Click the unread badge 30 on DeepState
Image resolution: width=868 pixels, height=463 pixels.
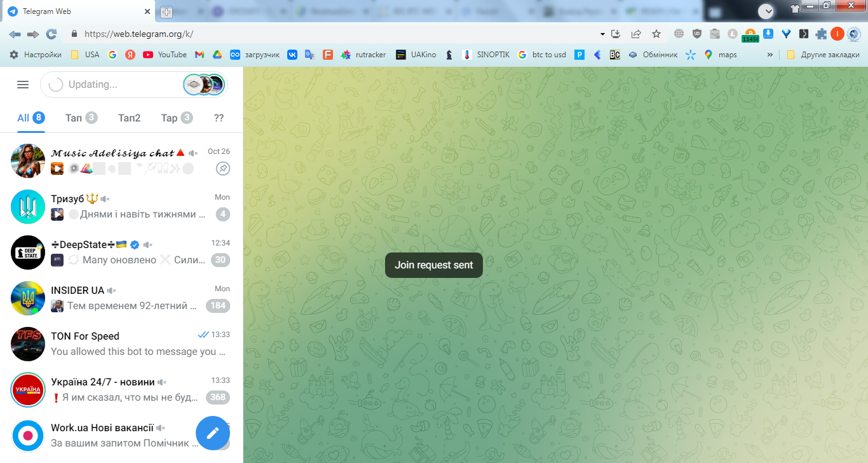coord(220,260)
